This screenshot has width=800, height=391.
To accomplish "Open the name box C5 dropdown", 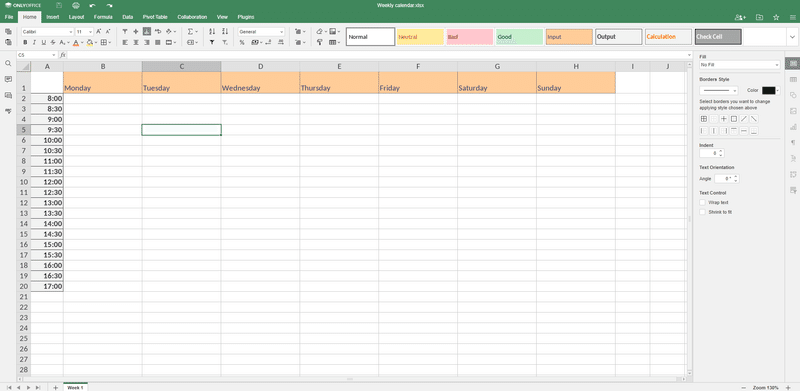I will pos(54,55).
